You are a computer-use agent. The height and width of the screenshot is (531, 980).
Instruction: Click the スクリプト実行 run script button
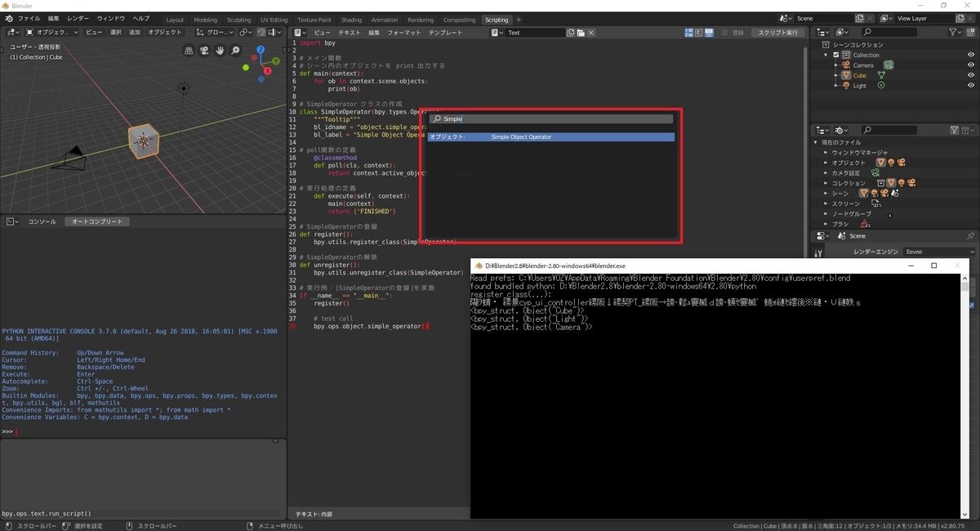(x=778, y=33)
